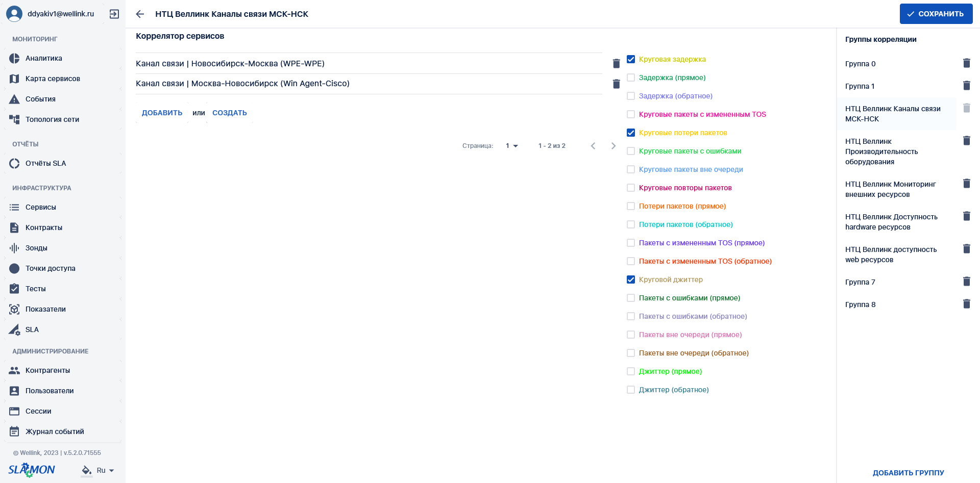Click the logout icon next to email

click(114, 14)
